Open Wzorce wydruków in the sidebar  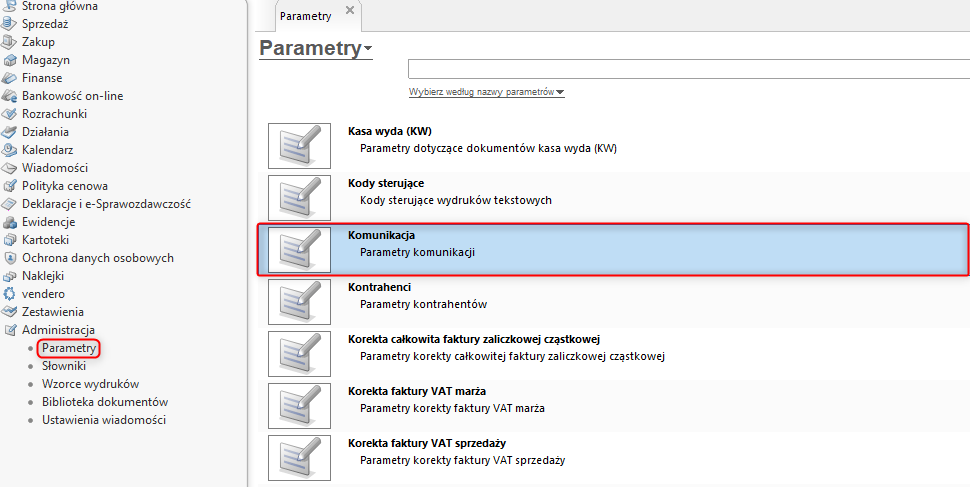point(90,384)
